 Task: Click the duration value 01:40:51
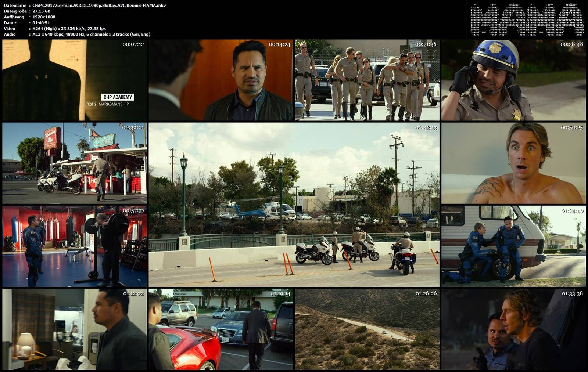point(41,23)
